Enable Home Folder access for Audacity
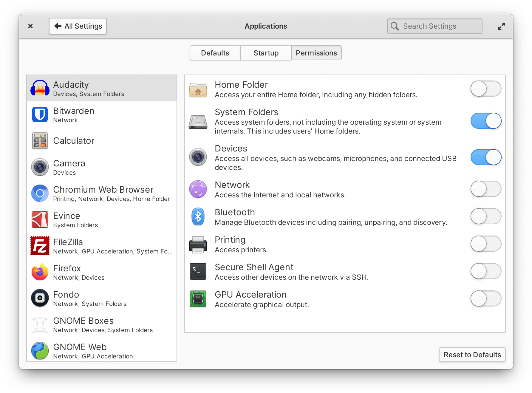This screenshot has height=393, width=532. coord(485,89)
